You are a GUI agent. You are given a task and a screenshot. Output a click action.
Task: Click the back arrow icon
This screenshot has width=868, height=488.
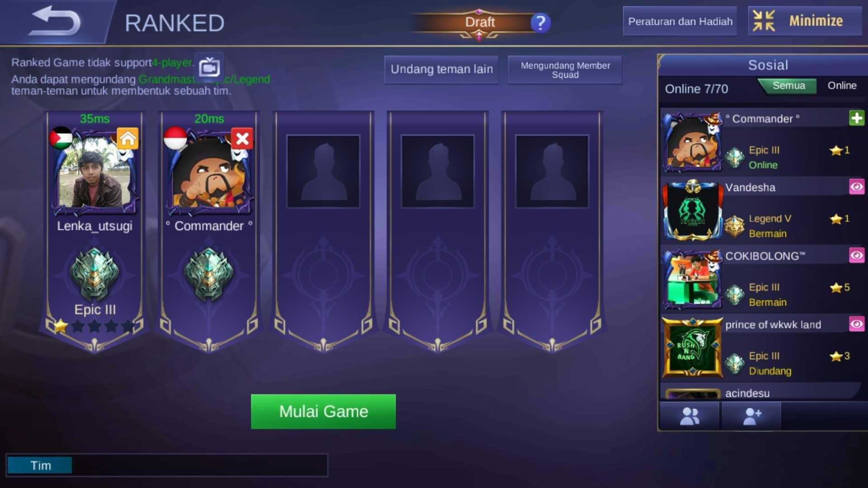[54, 20]
